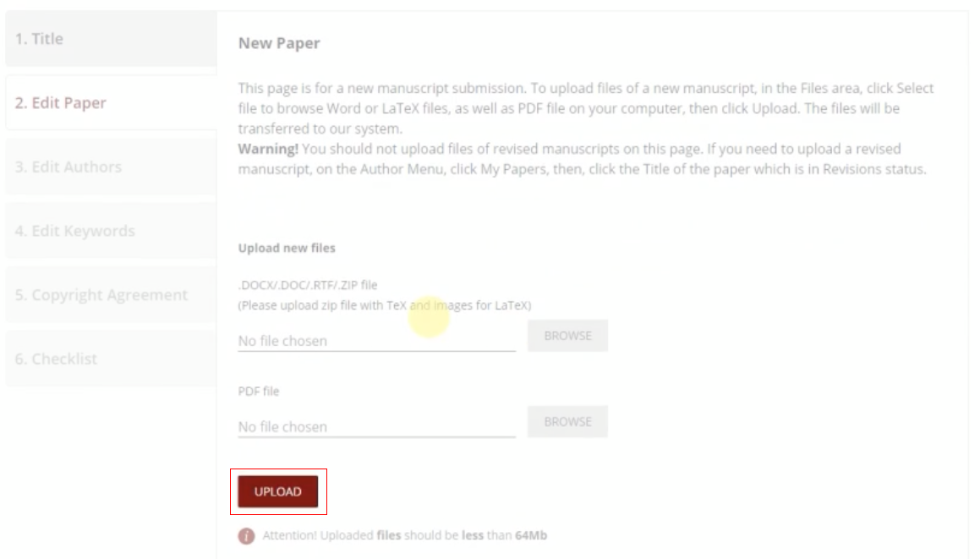
Task: Switch to the 5. Copyright Agreement step
Action: point(112,295)
